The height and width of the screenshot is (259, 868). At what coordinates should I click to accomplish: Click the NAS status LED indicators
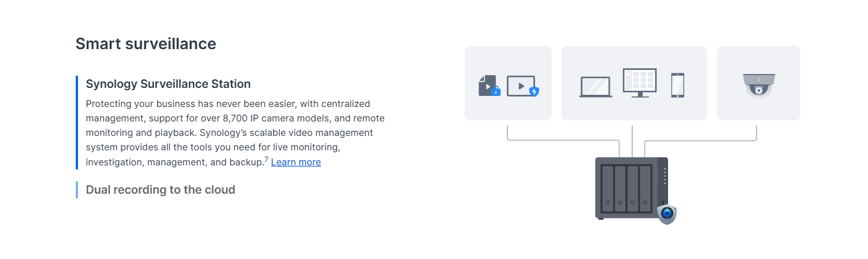665,176
